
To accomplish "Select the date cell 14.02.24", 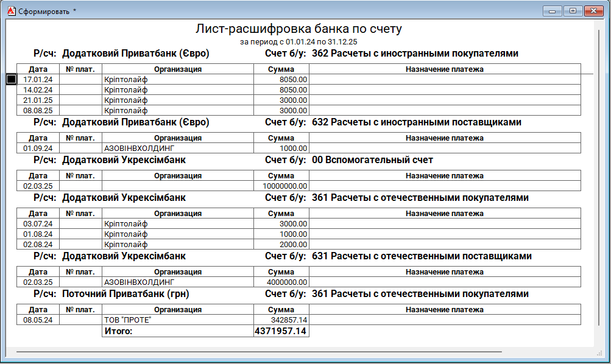I will tap(38, 90).
